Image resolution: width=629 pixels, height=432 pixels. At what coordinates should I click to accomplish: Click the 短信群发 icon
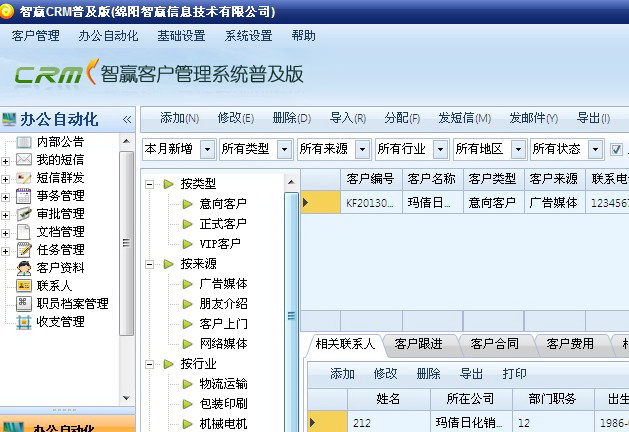[24, 178]
